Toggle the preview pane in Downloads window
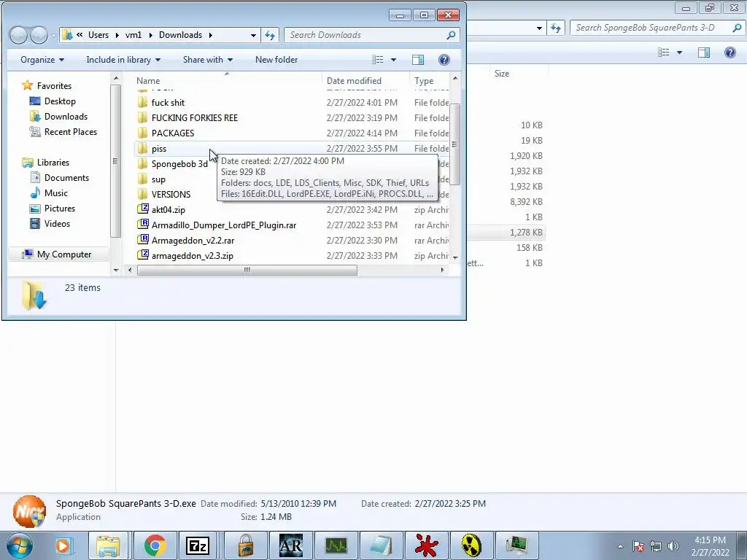This screenshot has width=747, height=560. [418, 60]
